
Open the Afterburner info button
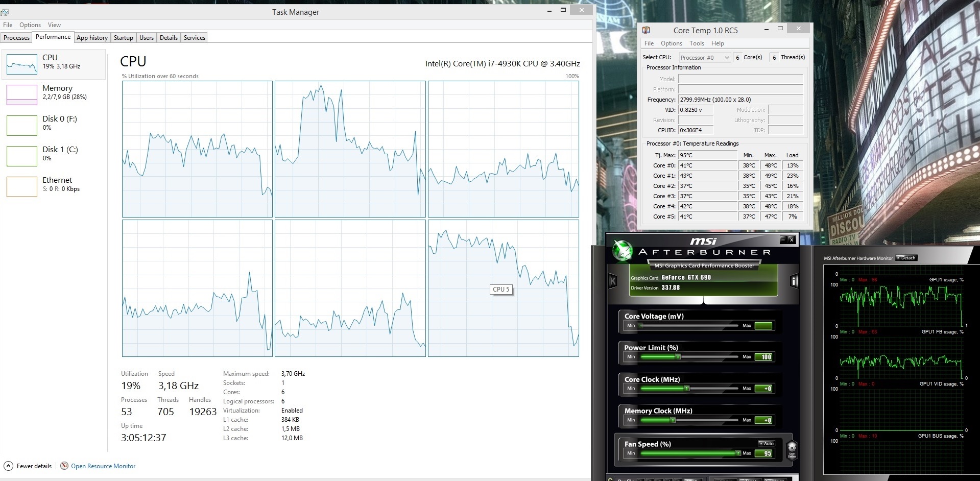[x=794, y=281]
